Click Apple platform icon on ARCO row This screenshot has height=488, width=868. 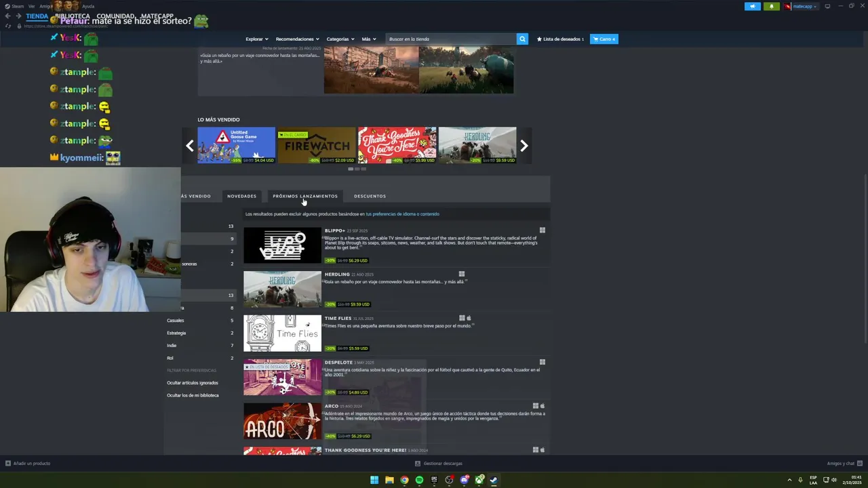[x=542, y=406]
